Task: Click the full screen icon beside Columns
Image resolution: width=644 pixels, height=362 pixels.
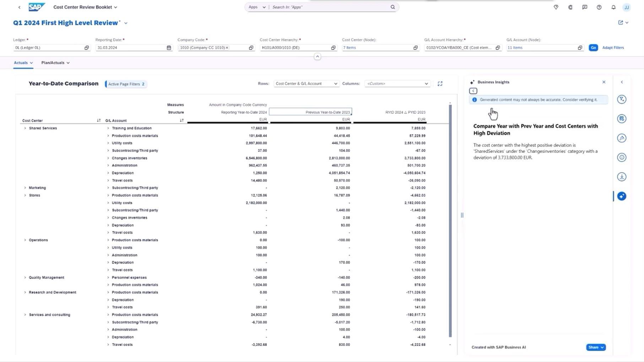Action: click(440, 84)
